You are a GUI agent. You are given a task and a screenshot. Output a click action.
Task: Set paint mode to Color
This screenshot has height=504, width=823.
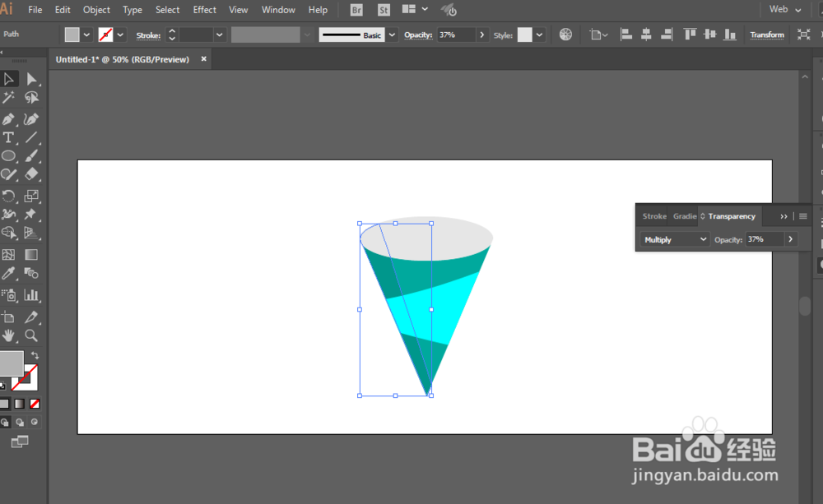pyautogui.click(x=5, y=404)
